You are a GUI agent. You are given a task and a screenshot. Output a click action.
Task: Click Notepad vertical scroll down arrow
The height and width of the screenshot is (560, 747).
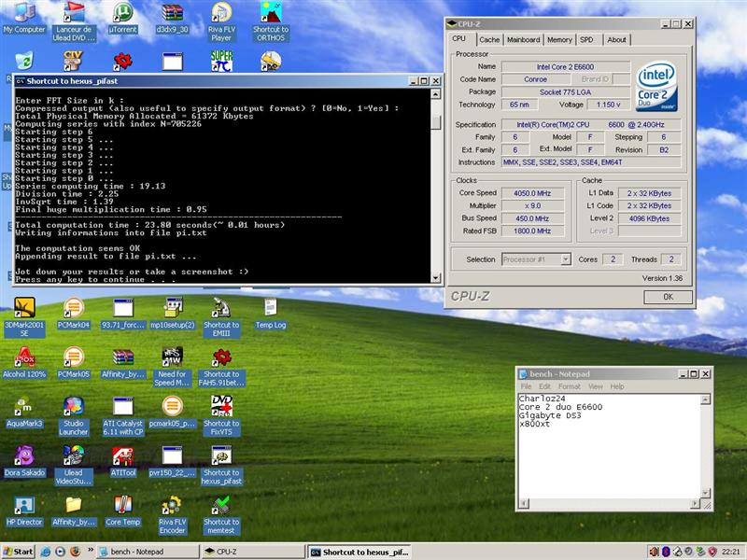pyautogui.click(x=706, y=493)
